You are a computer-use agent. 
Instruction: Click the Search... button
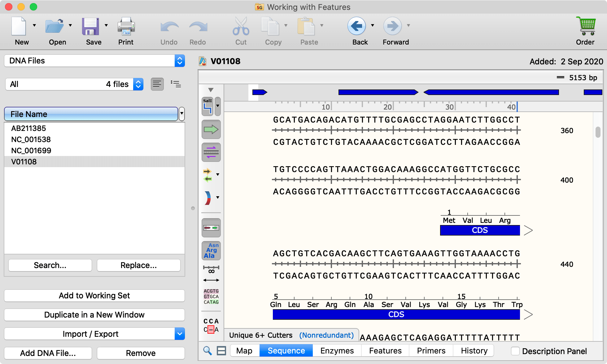pyautogui.click(x=50, y=265)
